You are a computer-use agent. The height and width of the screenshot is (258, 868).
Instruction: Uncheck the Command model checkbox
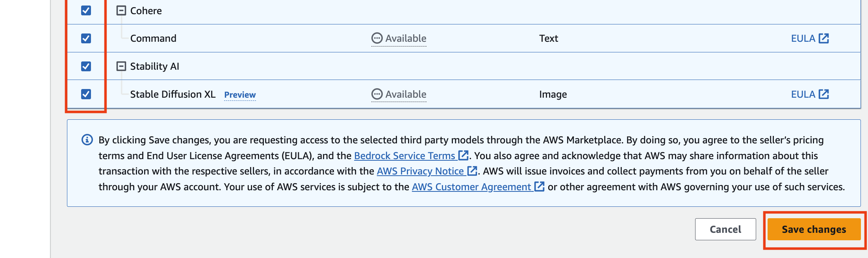click(86, 38)
